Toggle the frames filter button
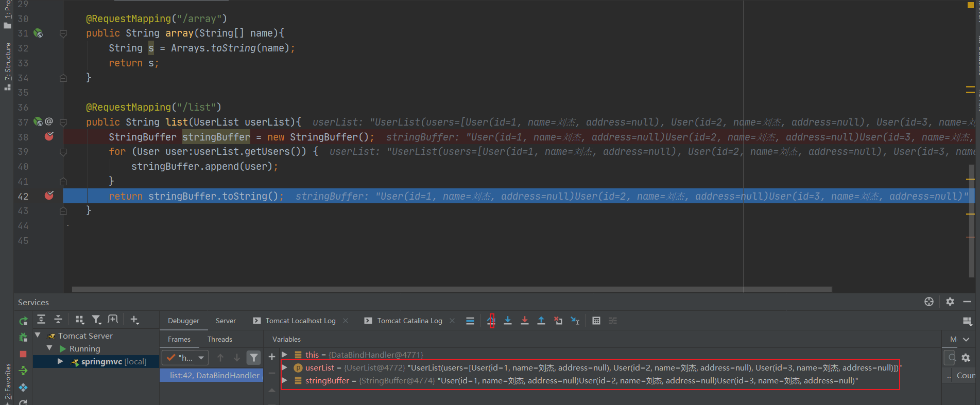Viewport: 980px width, 405px height. tap(254, 357)
